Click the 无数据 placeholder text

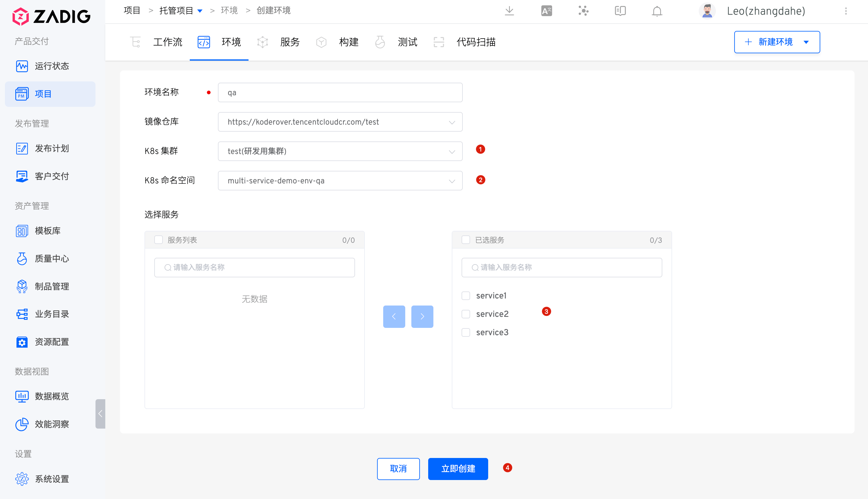(255, 299)
